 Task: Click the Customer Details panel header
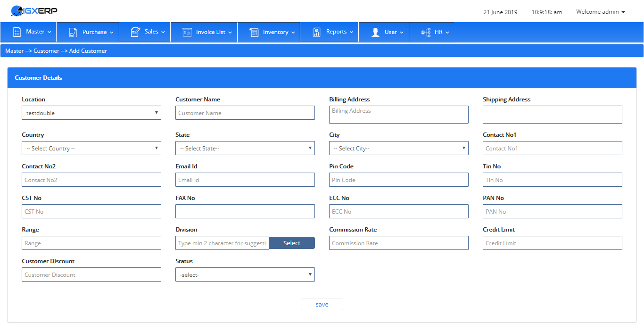point(322,78)
